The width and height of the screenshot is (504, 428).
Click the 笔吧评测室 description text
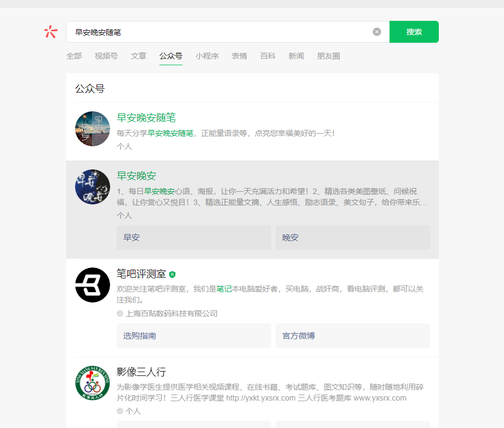coord(270,294)
